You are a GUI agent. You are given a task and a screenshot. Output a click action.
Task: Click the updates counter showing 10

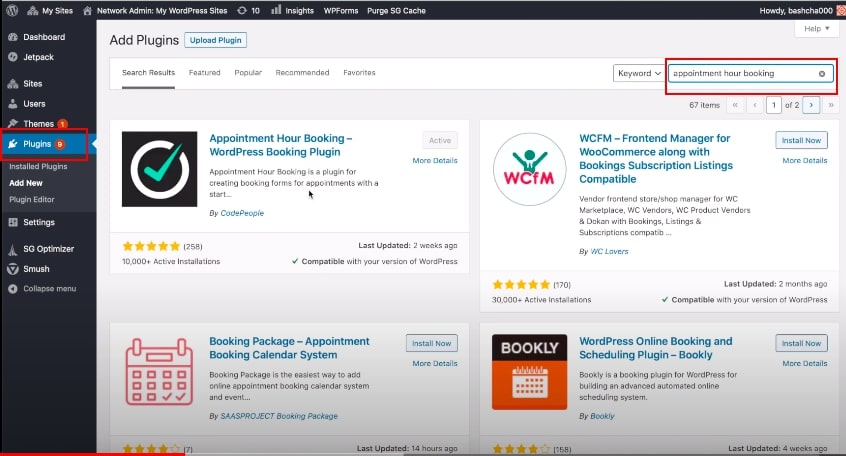coord(248,10)
